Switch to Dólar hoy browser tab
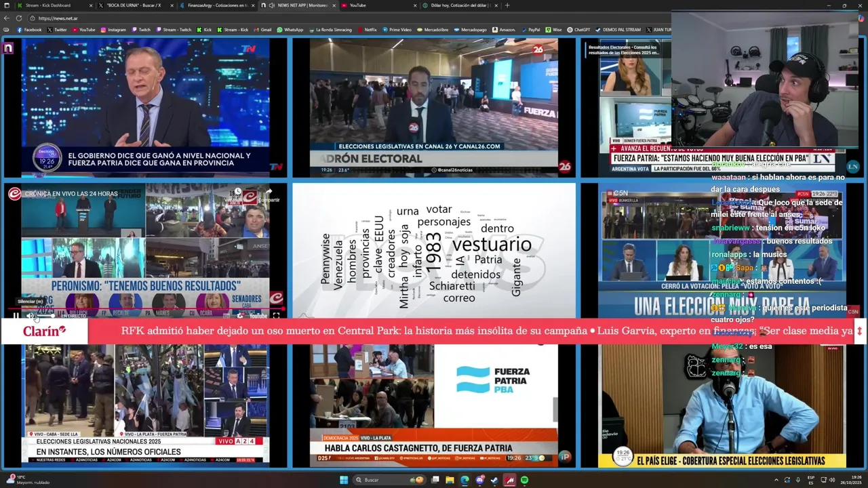The image size is (868, 488). click(x=461, y=5)
